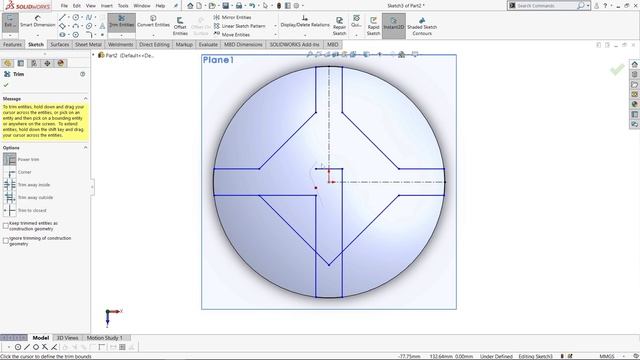Open the Tools menu
The image size is (640, 360).
click(123, 6)
